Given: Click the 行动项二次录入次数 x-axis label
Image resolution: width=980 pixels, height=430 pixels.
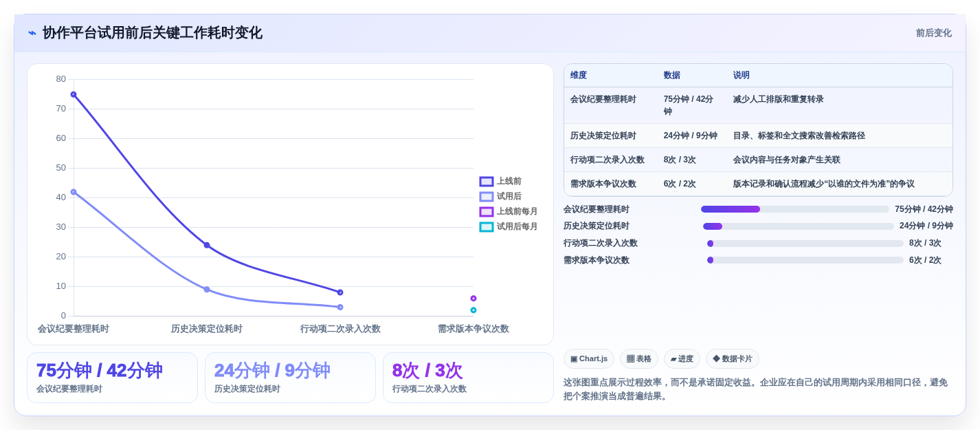Looking at the screenshot, I should pos(340,329).
